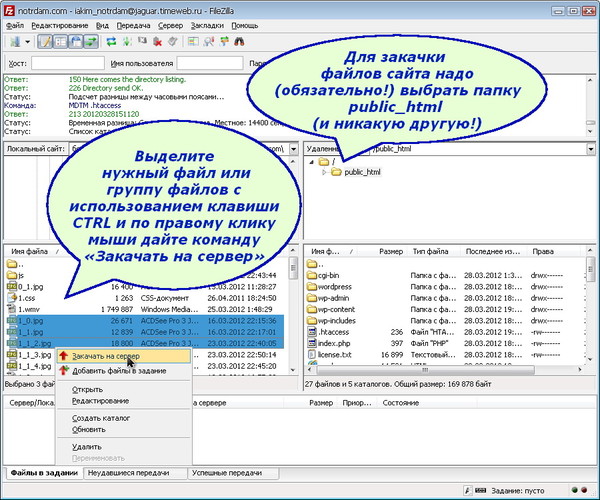
Task: Select local file 1.wmv
Action: coord(29,309)
